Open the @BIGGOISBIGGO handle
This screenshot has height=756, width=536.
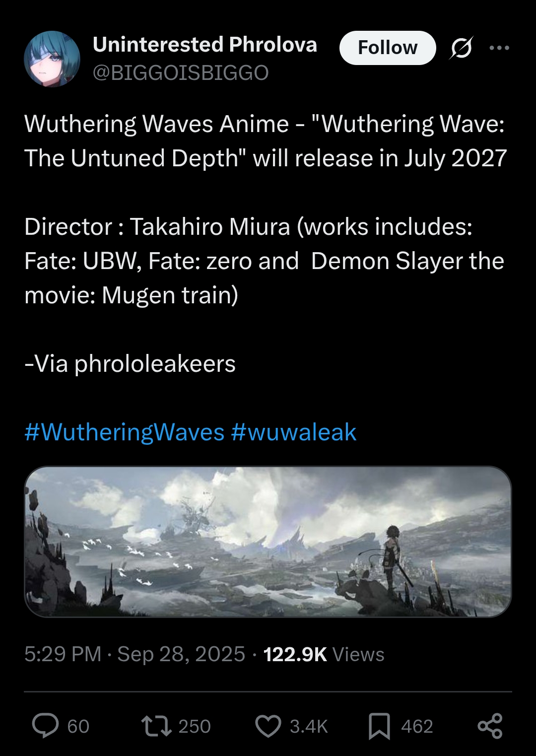(181, 73)
